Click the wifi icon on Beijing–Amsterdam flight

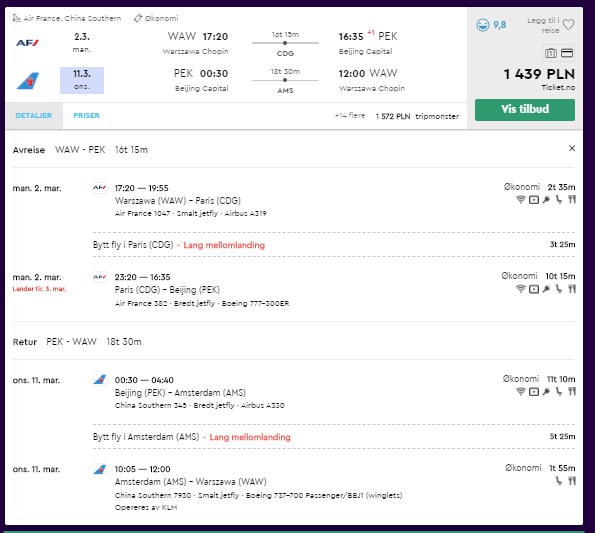(521, 391)
